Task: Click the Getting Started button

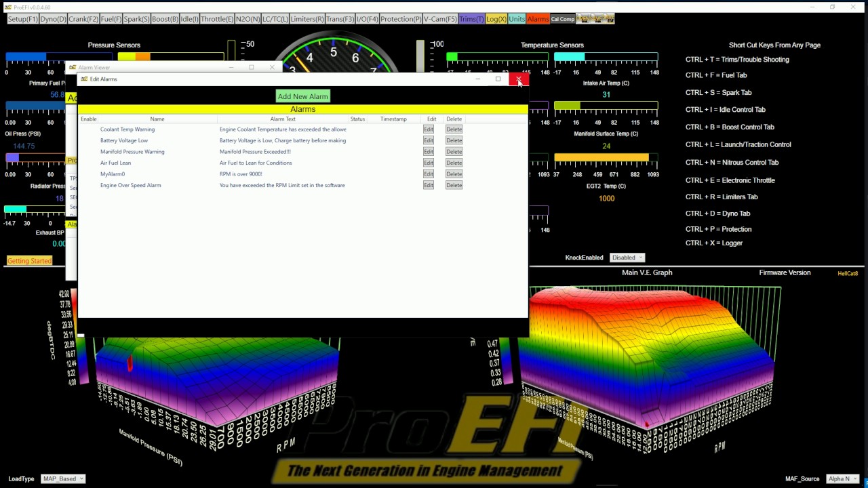Action: coord(29,261)
